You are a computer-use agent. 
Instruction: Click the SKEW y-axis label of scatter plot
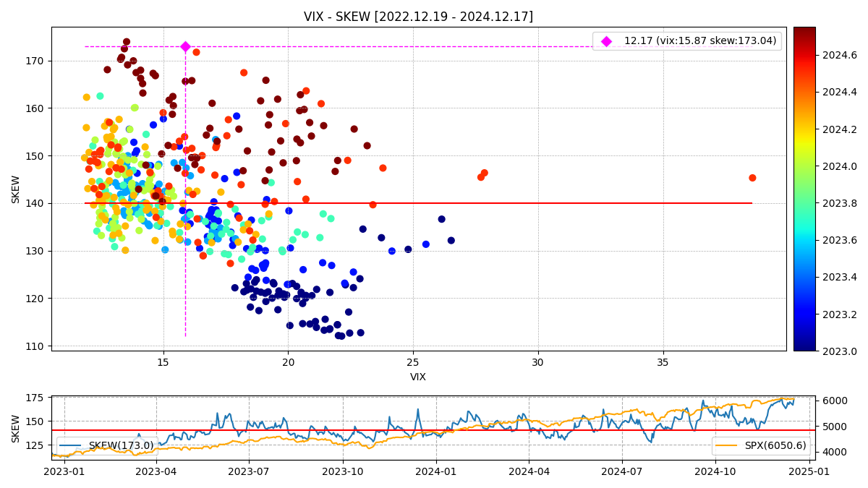pyautogui.click(x=16, y=189)
